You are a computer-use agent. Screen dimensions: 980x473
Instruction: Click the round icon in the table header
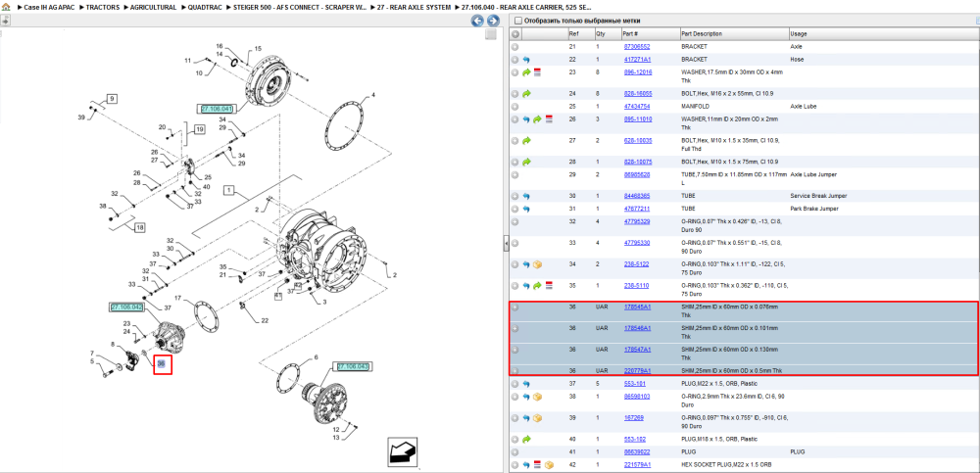pyautogui.click(x=515, y=33)
